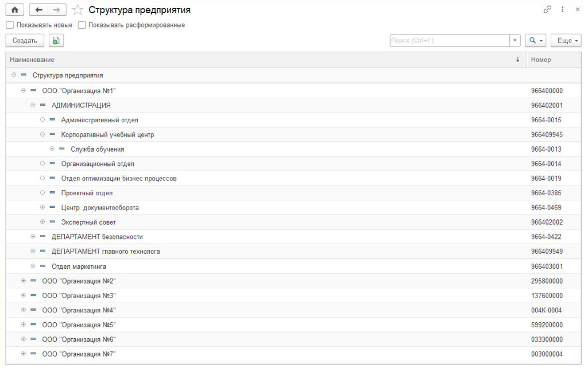Collapse the АДМИНИСТРАЦИЯ tree node
The width and height of the screenshot is (588, 375).
pos(33,105)
